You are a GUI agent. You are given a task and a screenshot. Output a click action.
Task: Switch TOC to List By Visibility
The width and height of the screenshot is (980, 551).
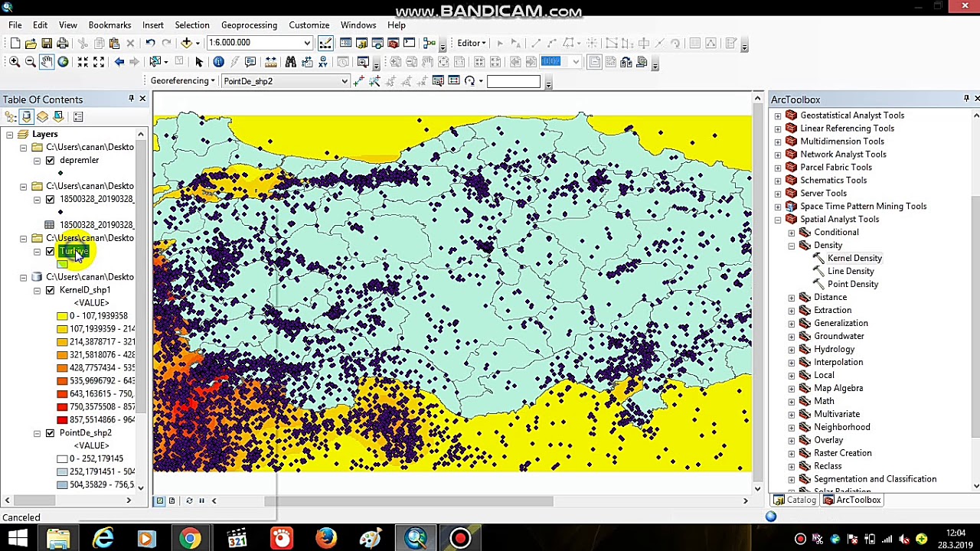pos(42,116)
